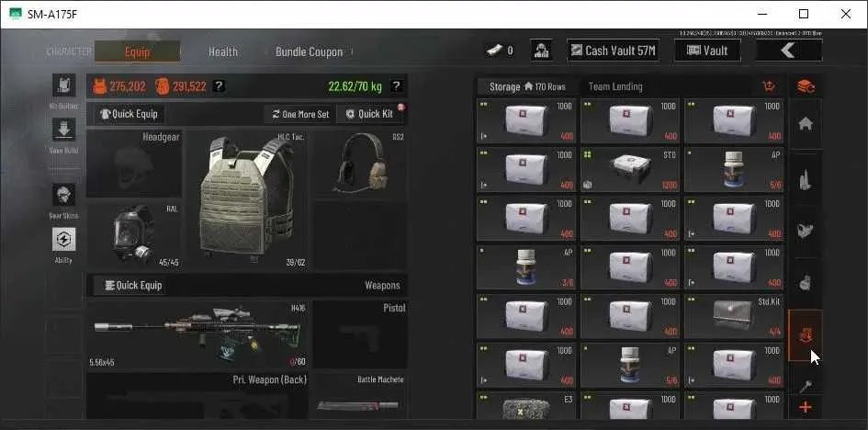868x430 pixels.
Task: Click the orange plus icon
Action: tap(806, 408)
